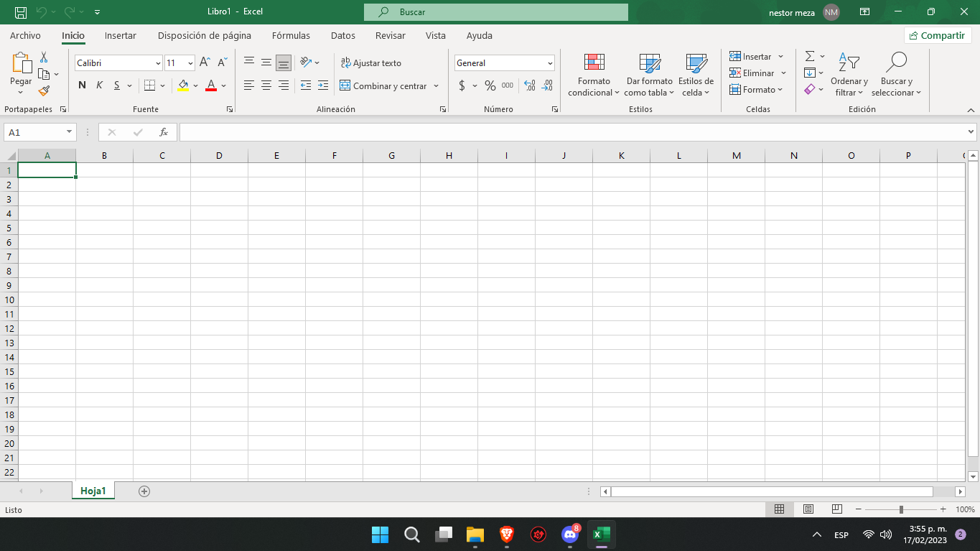
Task: Expand Combinar y centrar options arrow
Action: tap(436, 86)
